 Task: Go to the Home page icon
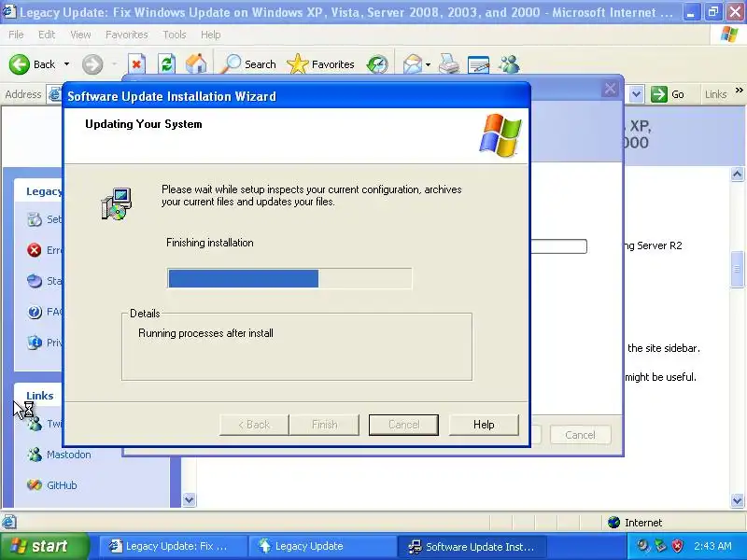pyautogui.click(x=196, y=64)
